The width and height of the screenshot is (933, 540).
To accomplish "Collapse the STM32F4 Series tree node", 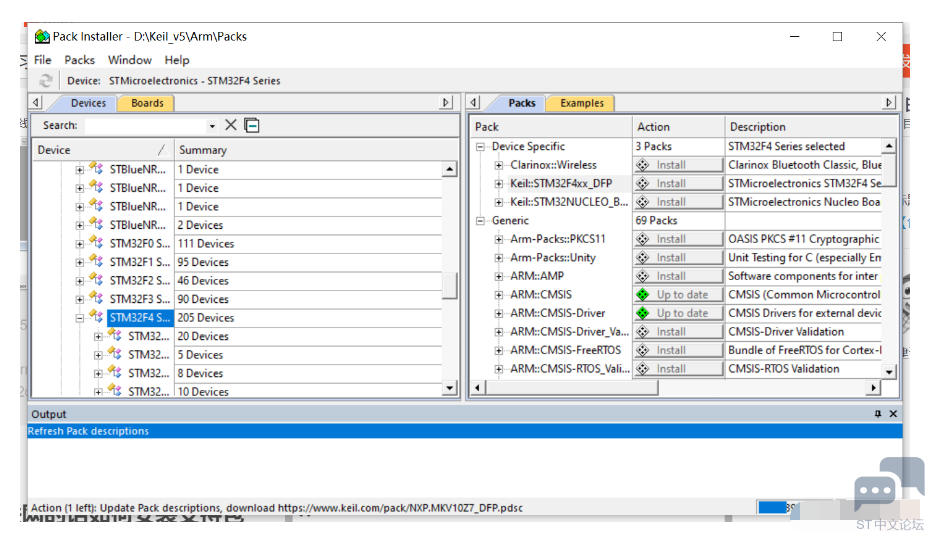I will [x=79, y=318].
